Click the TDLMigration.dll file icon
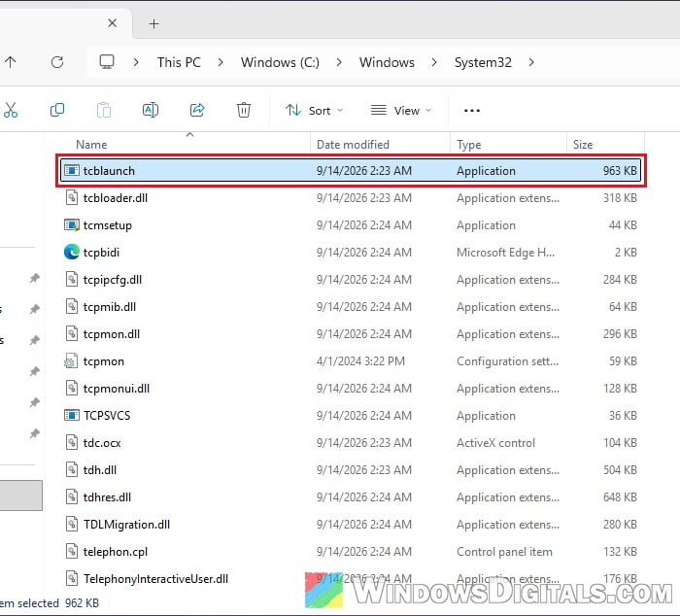Screen dimensions: 680x616 tap(72, 524)
